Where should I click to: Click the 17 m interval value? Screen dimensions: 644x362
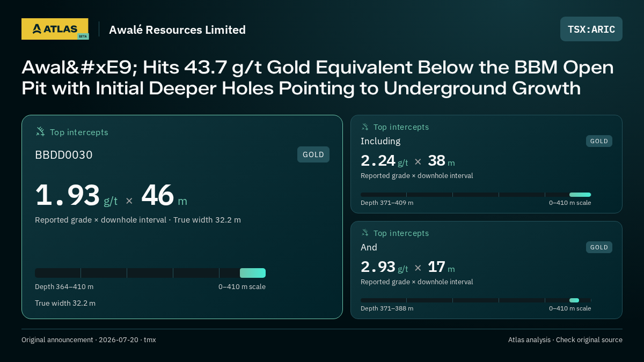point(441,267)
